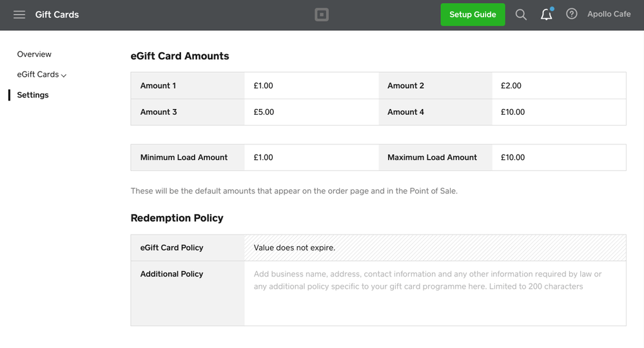Click into the Additional Policy text area
The height and width of the screenshot is (348, 644).
click(434, 293)
